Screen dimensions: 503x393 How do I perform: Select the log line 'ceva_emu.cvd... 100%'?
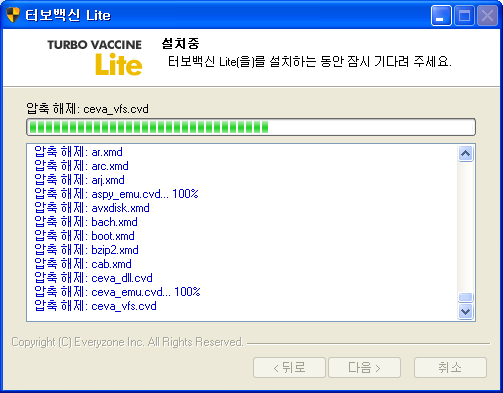[x=117, y=292]
